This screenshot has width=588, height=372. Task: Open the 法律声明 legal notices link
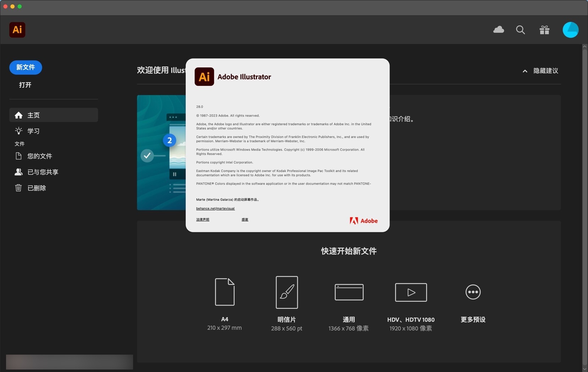pyautogui.click(x=203, y=220)
